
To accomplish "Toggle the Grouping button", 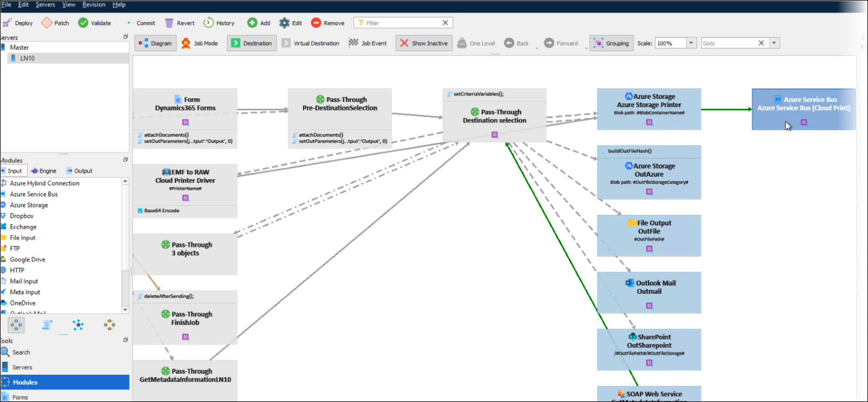I will [x=611, y=43].
